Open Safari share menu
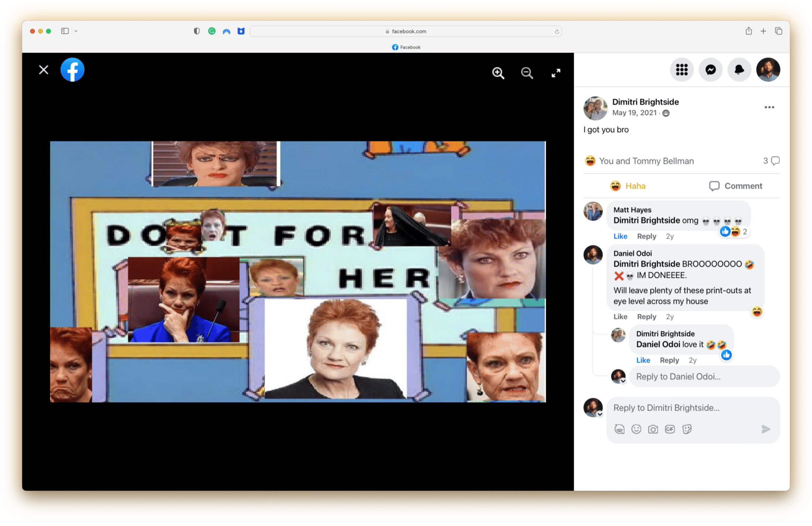The height and width of the screenshot is (526, 812). 748,31
